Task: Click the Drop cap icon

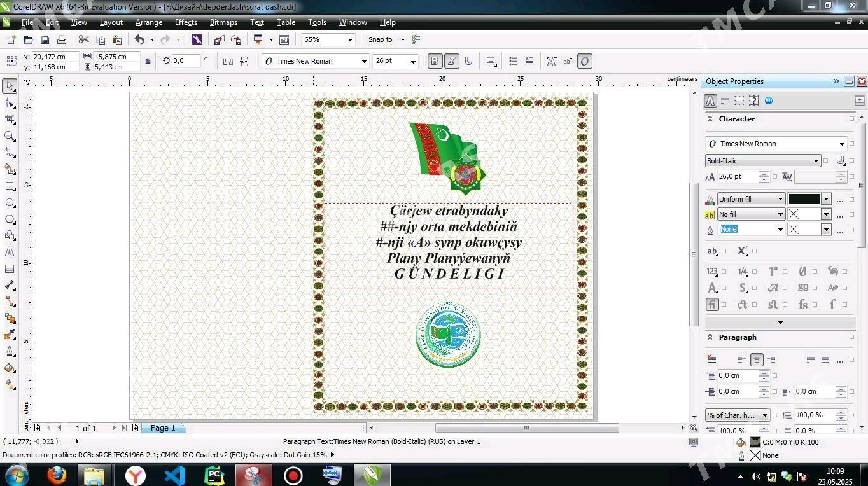Action: pyautogui.click(x=529, y=61)
